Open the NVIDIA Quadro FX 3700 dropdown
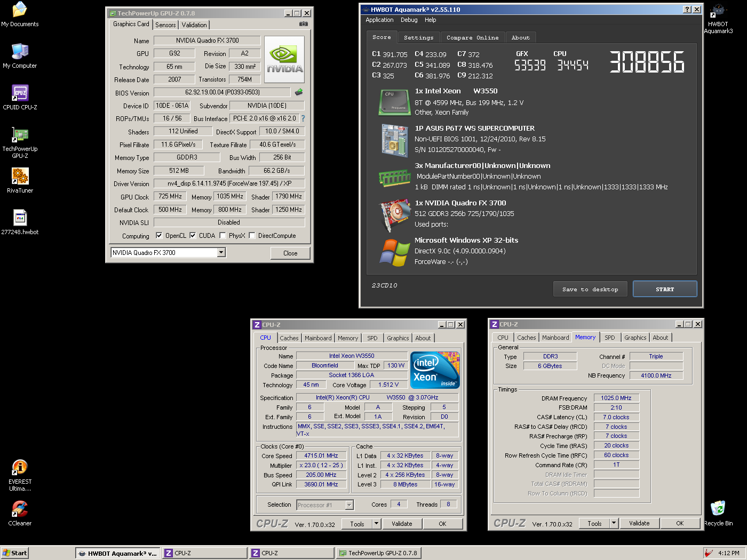Image resolution: width=747 pixels, height=560 pixels. pos(221,253)
